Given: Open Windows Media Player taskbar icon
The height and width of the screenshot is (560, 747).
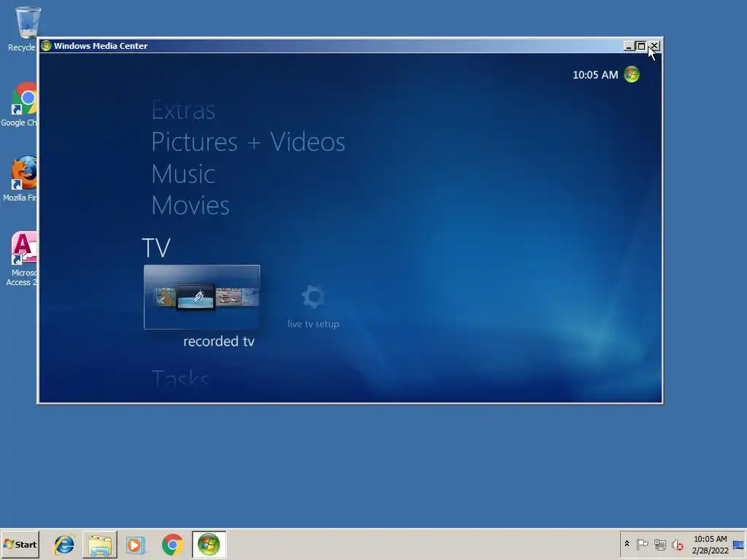Looking at the screenshot, I should coord(135,545).
